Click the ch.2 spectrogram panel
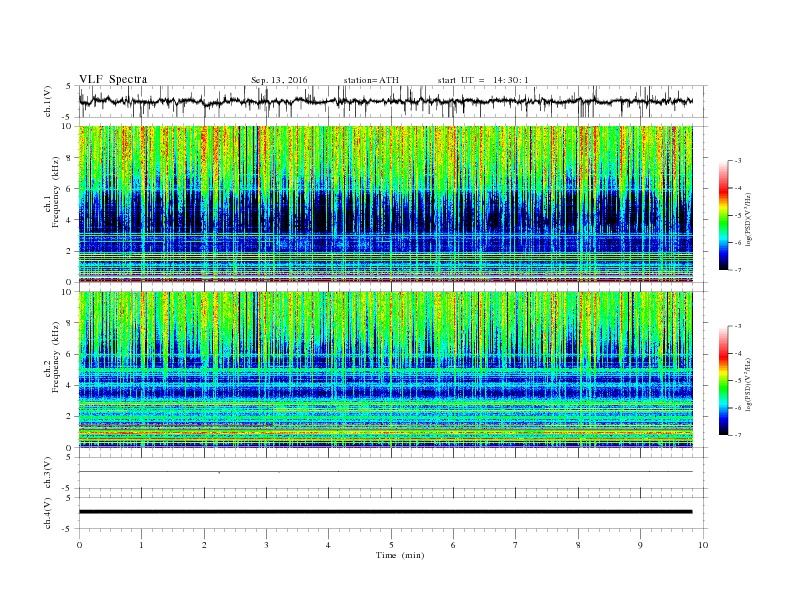 [386, 370]
